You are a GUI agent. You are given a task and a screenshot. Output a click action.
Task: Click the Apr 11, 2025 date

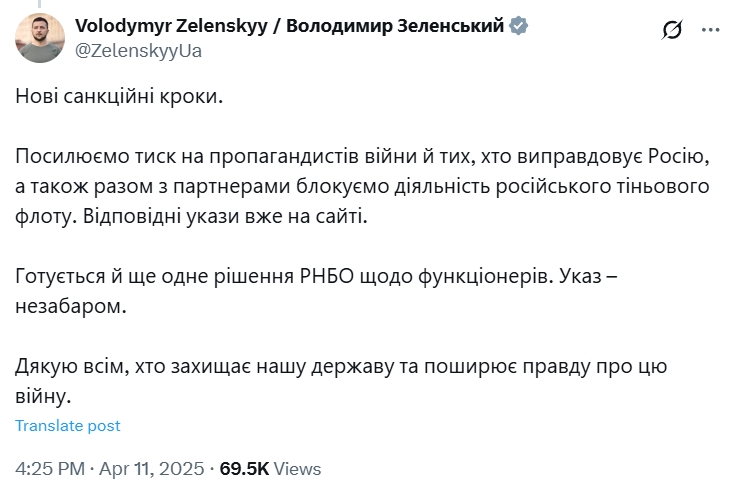click(152, 469)
